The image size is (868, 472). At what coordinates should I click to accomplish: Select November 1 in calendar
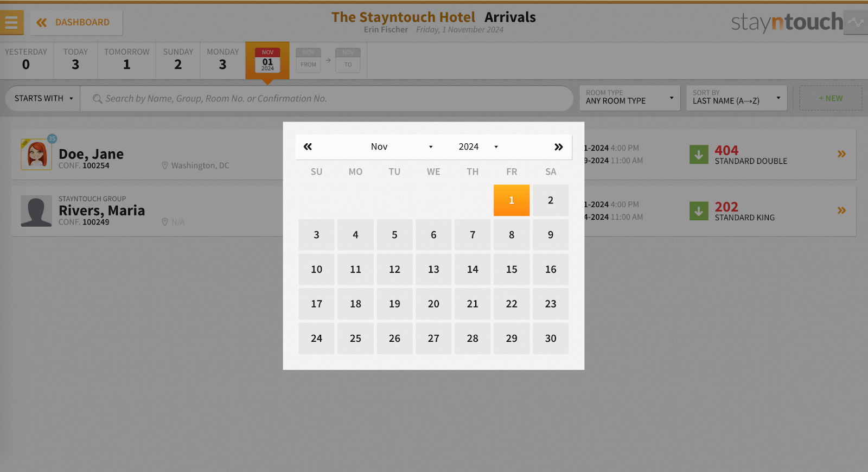click(512, 200)
